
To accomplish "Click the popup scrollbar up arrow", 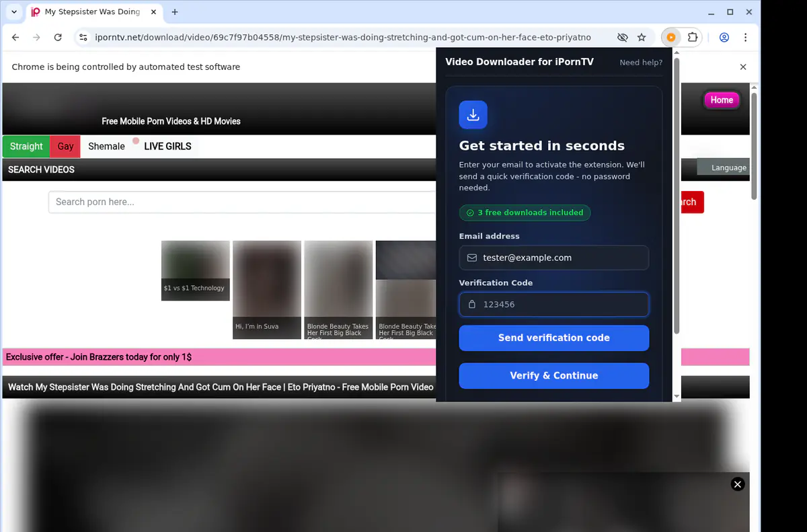I will click(x=677, y=52).
